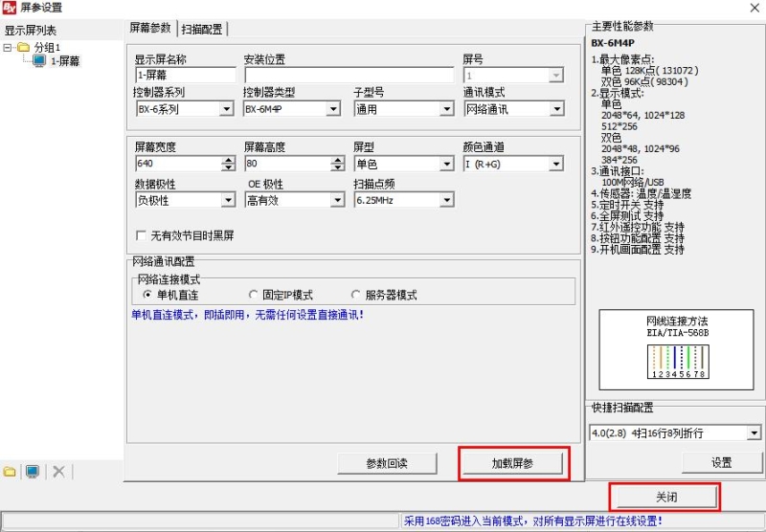Click the 显示屏名称 input field
Screen dimensions: 766x532
pyautogui.click(x=185, y=76)
